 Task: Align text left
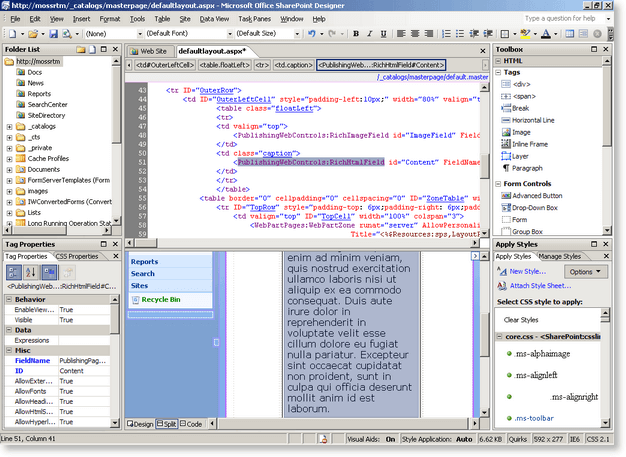401,34
